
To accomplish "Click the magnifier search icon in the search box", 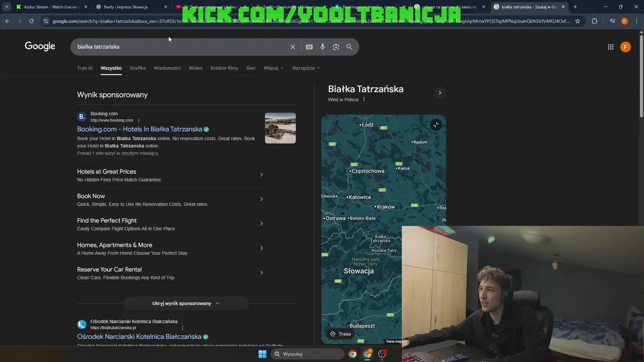I will (349, 47).
